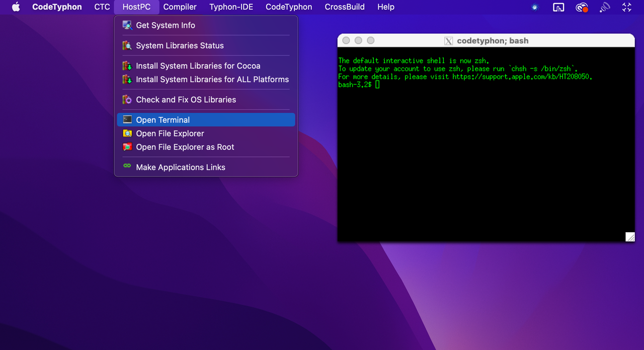Minimize the codetyphon bash terminal window

pos(358,41)
